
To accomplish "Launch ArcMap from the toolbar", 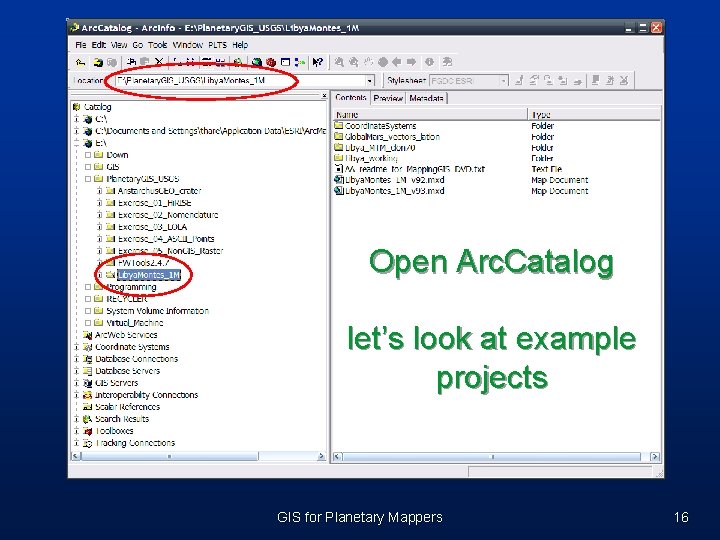I will (x=257, y=62).
